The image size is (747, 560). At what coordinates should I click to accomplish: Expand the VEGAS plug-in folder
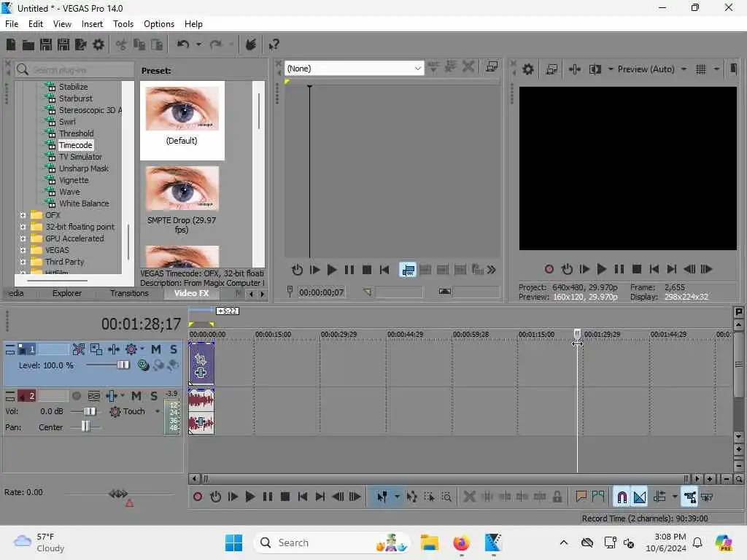(x=23, y=251)
